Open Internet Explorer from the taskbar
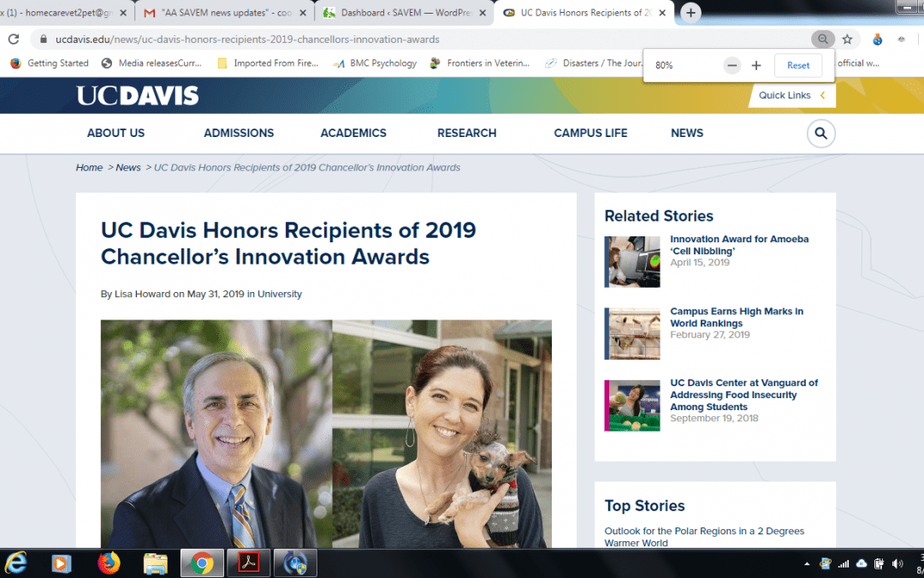The height and width of the screenshot is (578, 924). tap(16, 563)
